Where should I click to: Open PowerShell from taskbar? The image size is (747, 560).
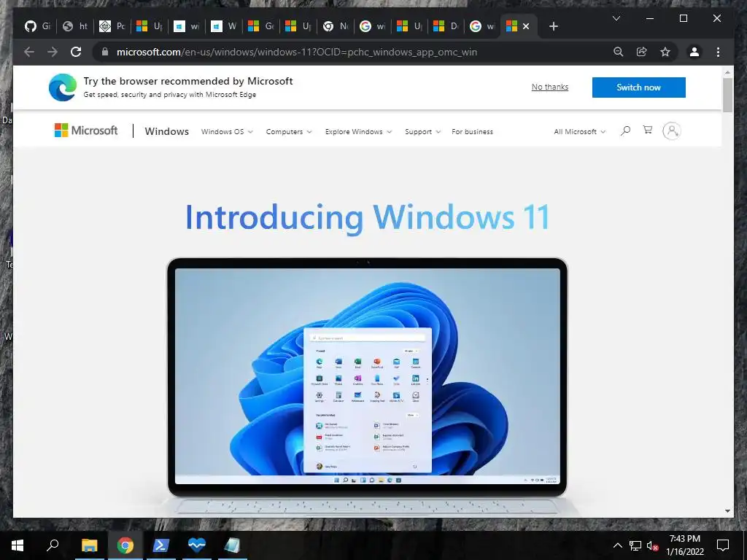pos(160,545)
